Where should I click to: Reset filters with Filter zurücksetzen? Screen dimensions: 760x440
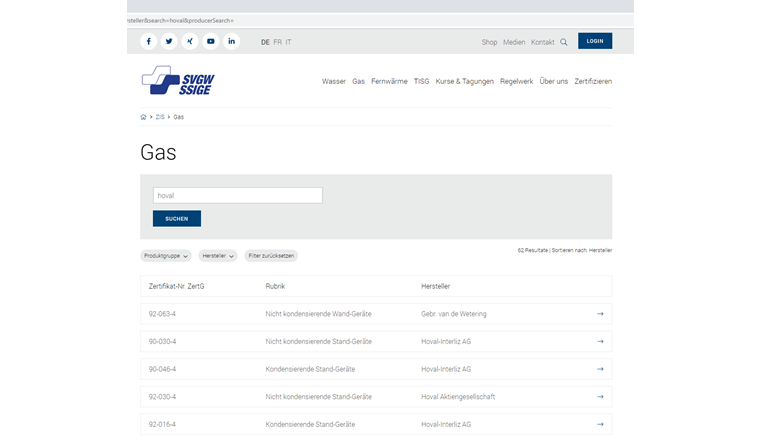point(272,256)
